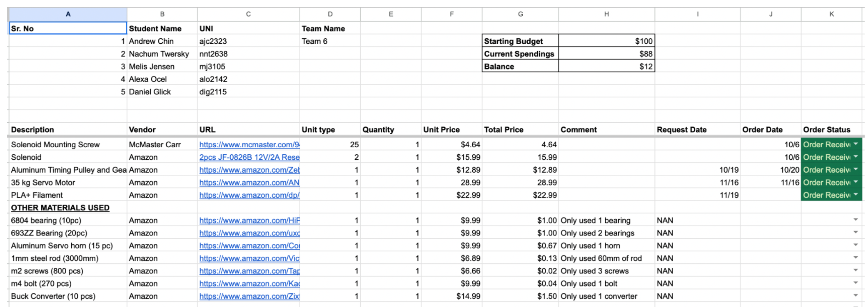Select the Team 6 cell

[329, 41]
